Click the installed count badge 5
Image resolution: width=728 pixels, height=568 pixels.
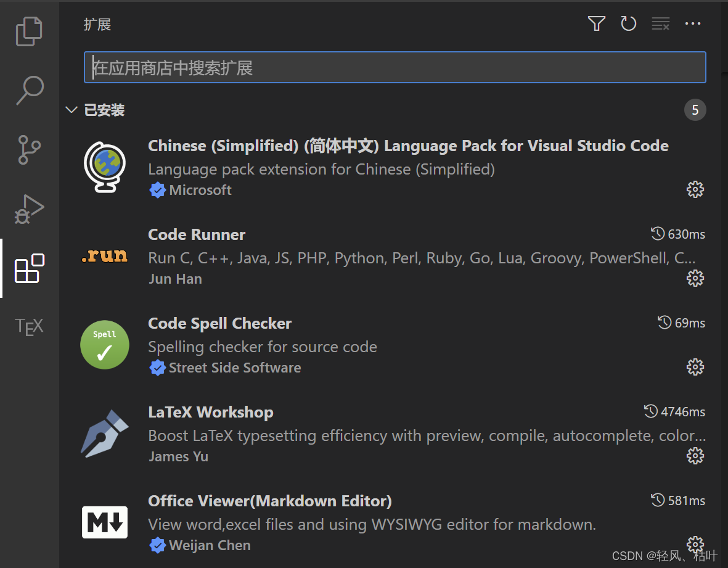(695, 110)
